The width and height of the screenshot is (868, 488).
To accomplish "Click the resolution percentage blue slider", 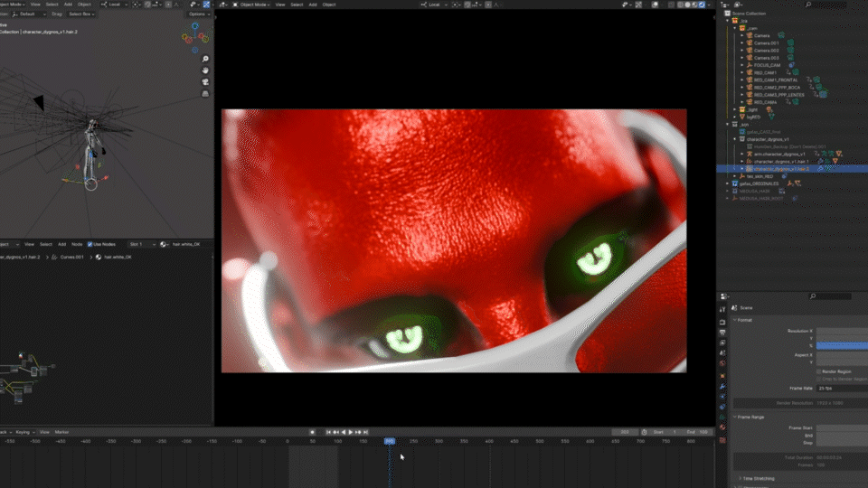I will pyautogui.click(x=842, y=346).
